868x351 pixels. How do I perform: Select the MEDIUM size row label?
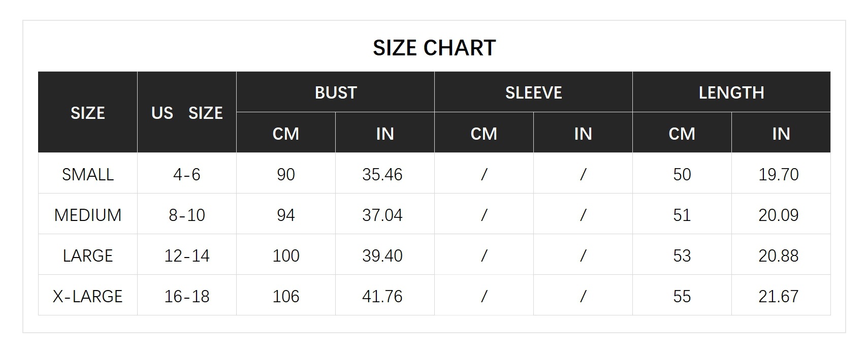(88, 215)
